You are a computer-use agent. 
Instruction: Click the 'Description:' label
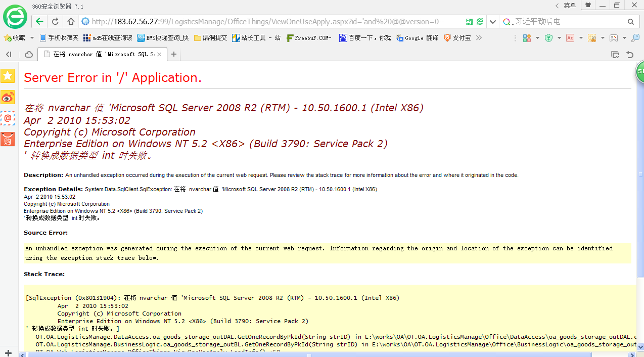click(x=43, y=175)
